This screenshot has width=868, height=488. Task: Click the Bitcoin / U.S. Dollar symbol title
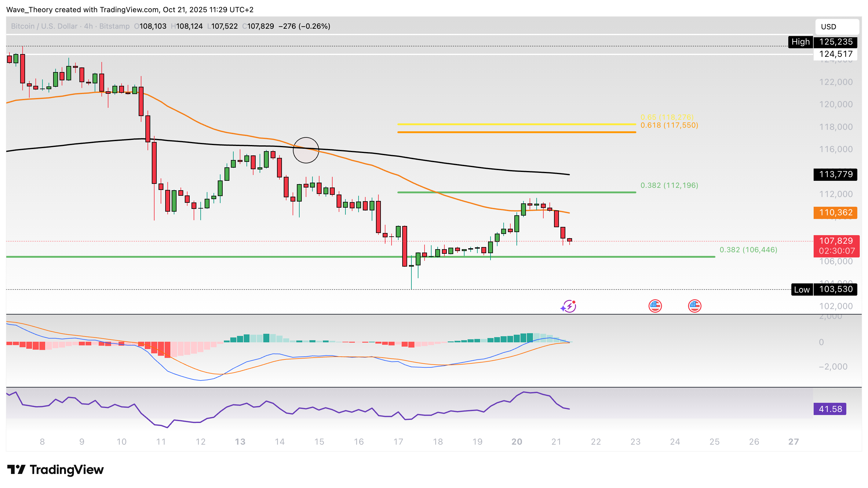44,26
